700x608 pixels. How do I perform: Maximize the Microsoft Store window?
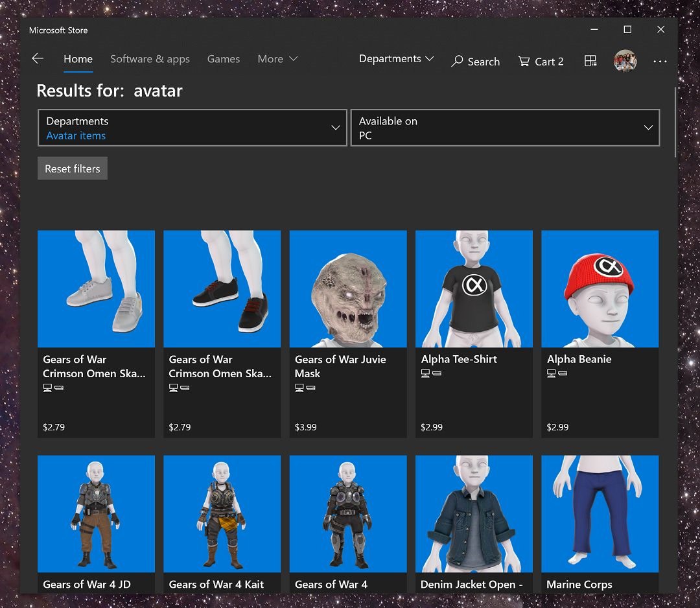[627, 29]
